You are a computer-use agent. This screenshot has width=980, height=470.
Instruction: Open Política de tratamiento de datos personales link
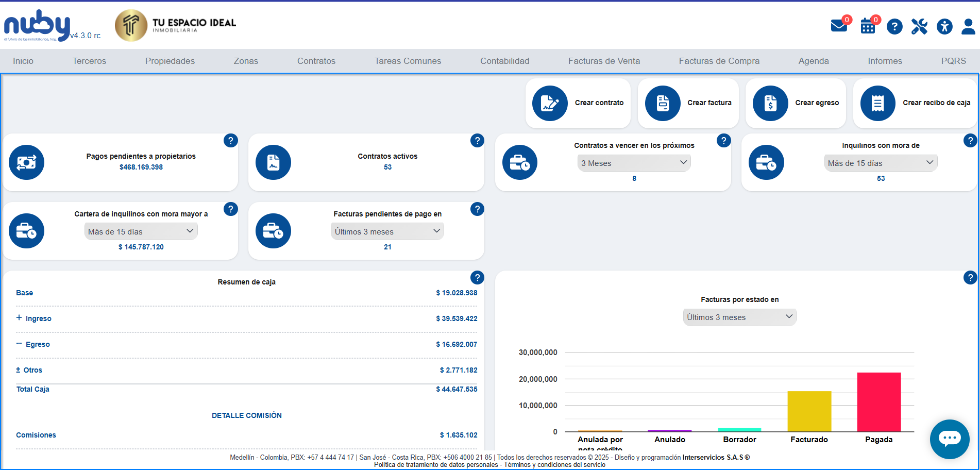[436, 465]
